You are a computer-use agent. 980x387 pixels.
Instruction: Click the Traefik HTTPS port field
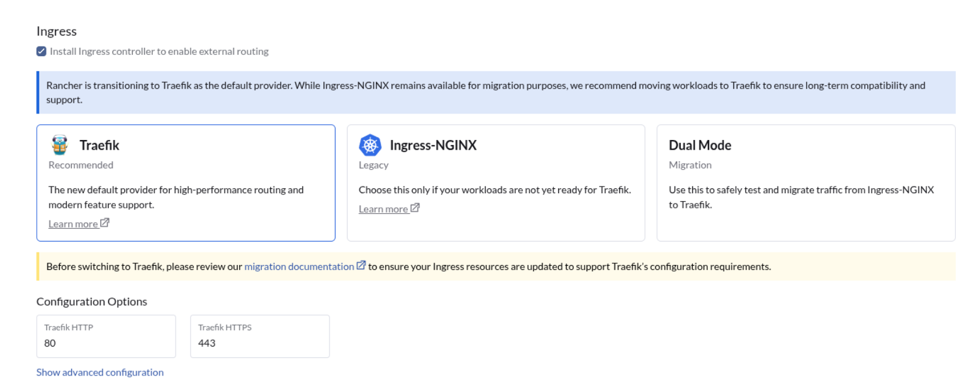click(x=260, y=336)
